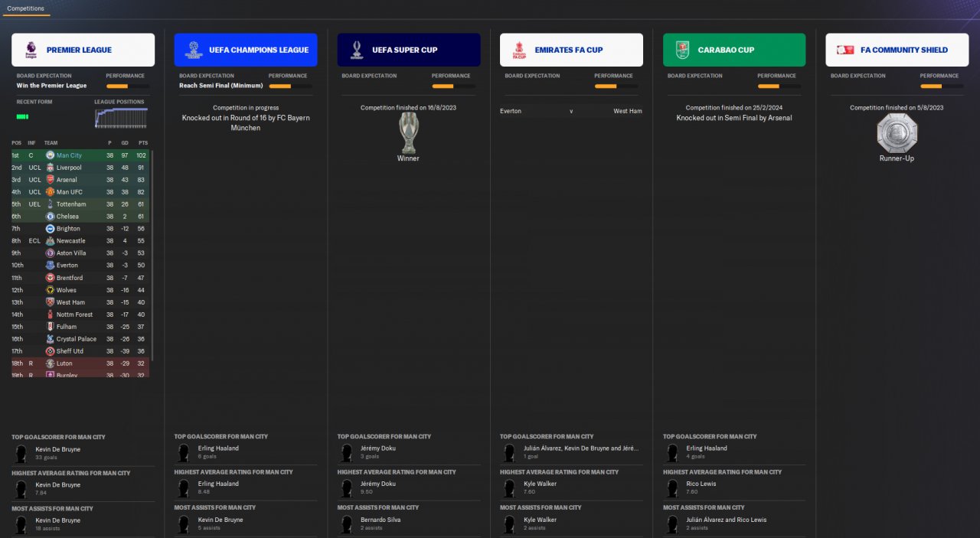Click the Carabao Cup performance bar
980x538 pixels.
(x=779, y=86)
